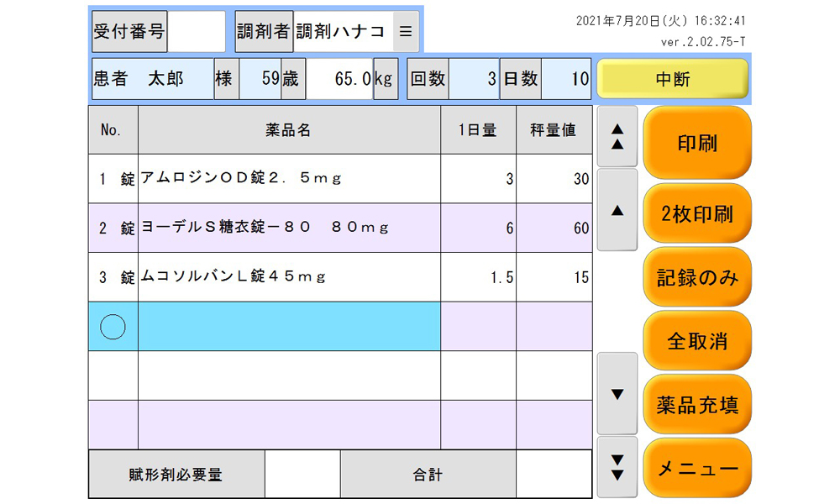The width and height of the screenshot is (840, 504).
Task: Click the age value 59
Action: [x=260, y=79]
